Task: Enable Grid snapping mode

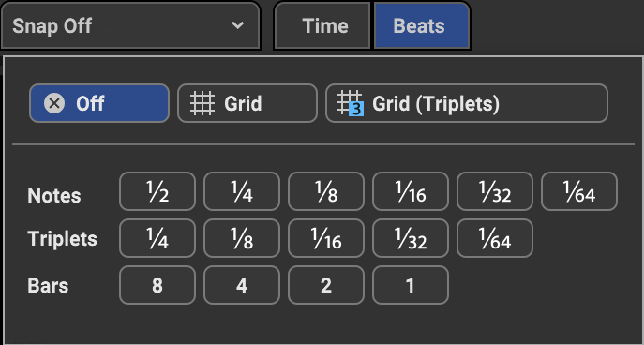Action: 247,103
